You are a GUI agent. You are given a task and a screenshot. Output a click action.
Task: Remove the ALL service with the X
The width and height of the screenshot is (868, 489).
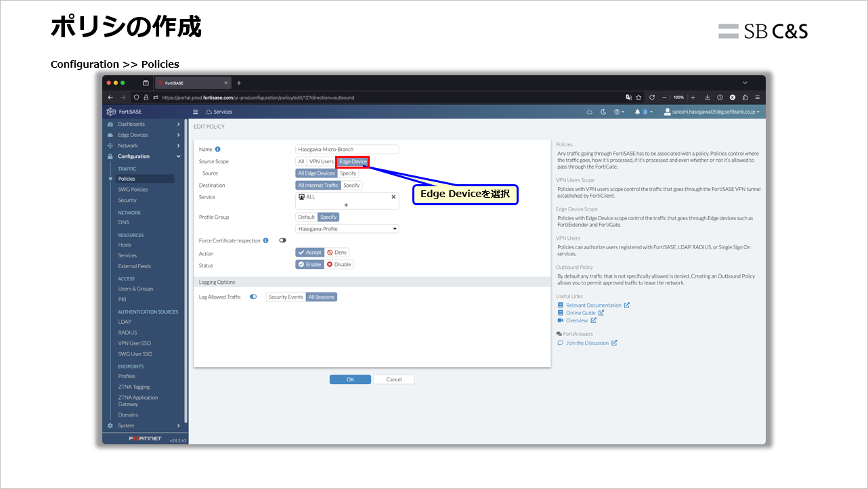(393, 197)
